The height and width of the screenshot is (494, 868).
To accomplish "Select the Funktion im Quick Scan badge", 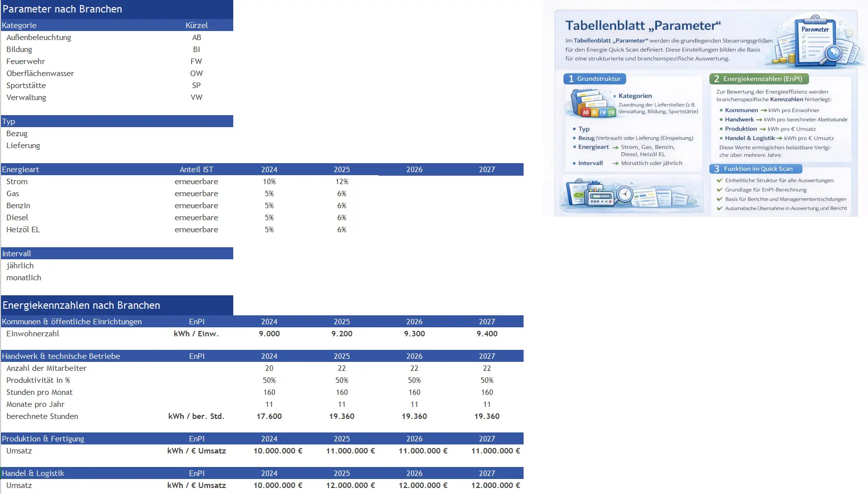I will tap(755, 169).
